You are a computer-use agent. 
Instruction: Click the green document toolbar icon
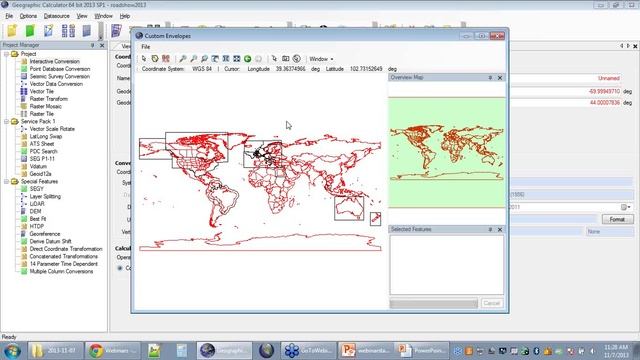click(x=30, y=31)
